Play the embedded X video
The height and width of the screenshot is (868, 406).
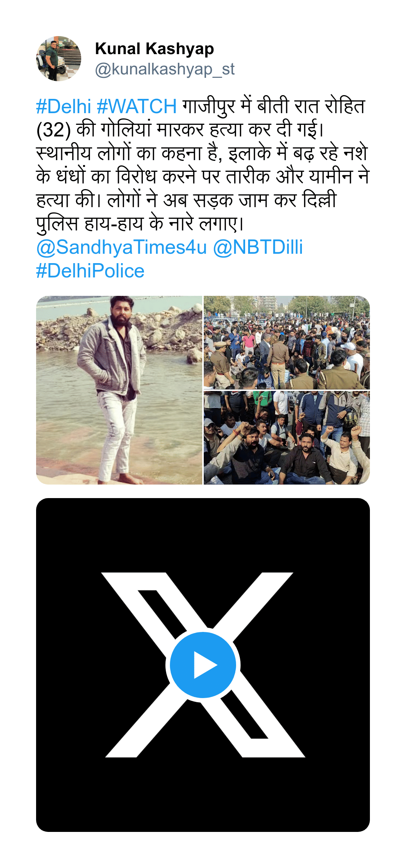click(x=203, y=665)
